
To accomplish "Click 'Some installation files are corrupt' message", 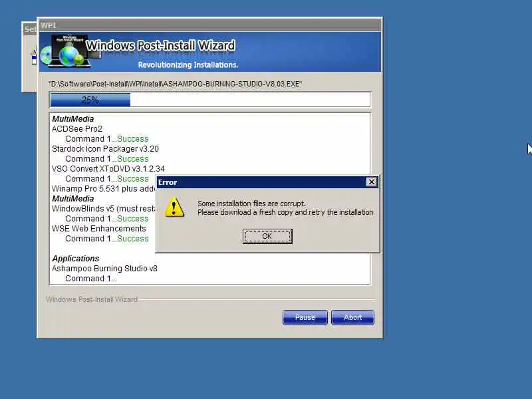I will click(x=251, y=203).
